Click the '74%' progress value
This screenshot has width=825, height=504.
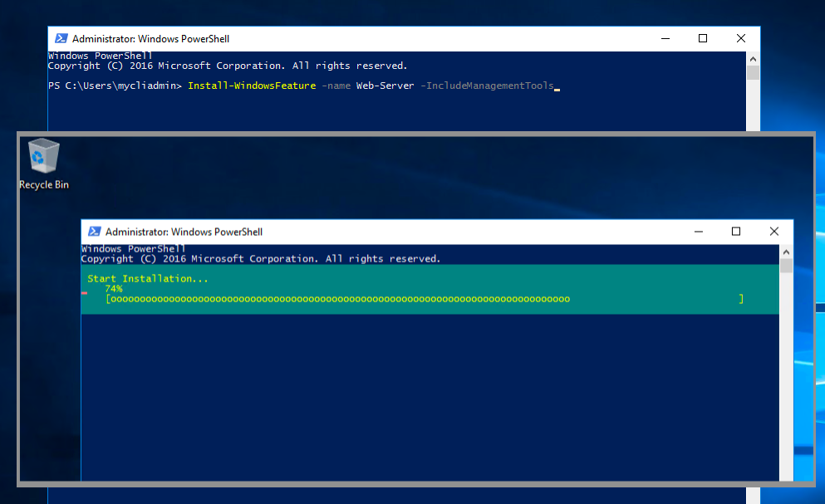tap(114, 288)
